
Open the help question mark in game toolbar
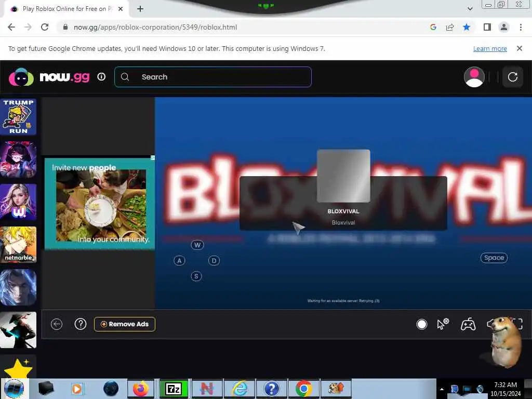click(x=81, y=324)
